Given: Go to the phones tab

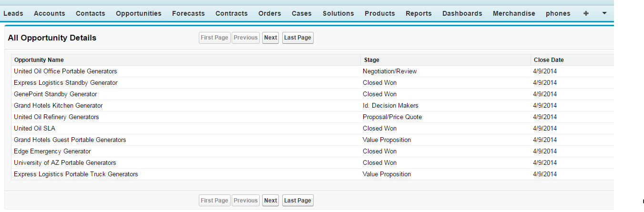Looking at the screenshot, I should point(558,13).
